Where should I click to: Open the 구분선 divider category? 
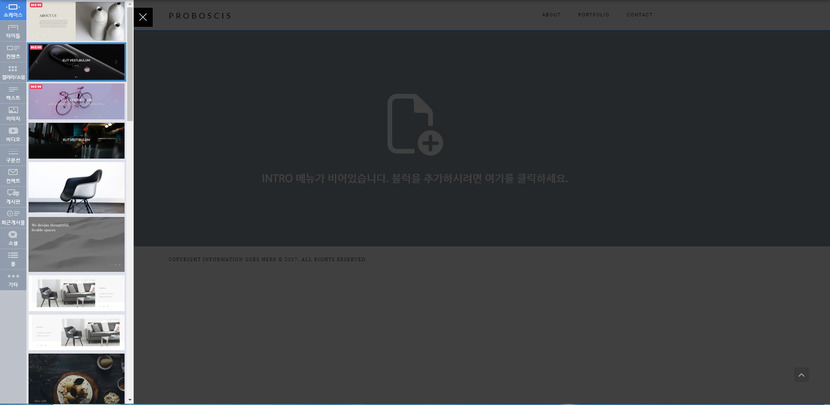point(13,155)
